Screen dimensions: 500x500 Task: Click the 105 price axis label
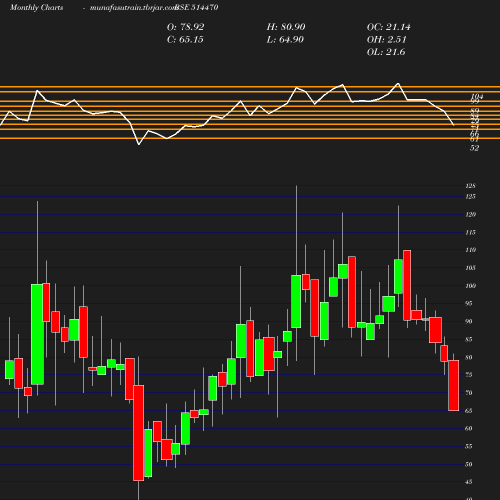click(x=471, y=268)
